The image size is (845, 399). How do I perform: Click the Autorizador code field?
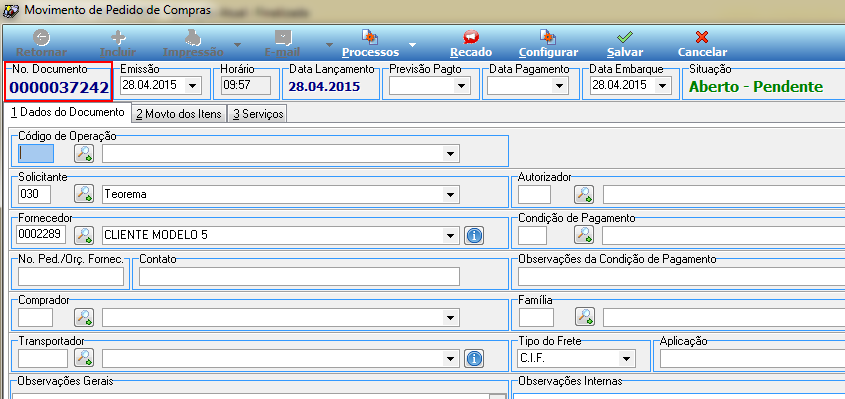click(x=535, y=194)
